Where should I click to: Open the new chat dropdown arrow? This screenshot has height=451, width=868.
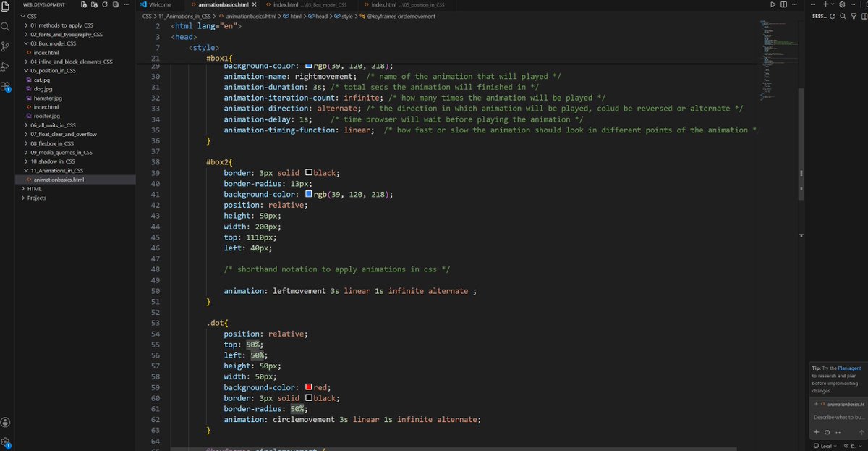point(833,4)
